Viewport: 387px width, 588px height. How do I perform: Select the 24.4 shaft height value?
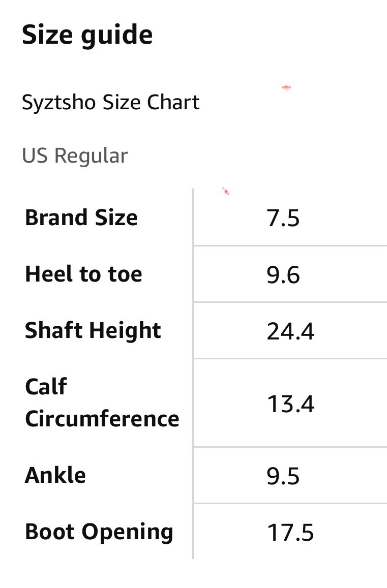pos(290,331)
